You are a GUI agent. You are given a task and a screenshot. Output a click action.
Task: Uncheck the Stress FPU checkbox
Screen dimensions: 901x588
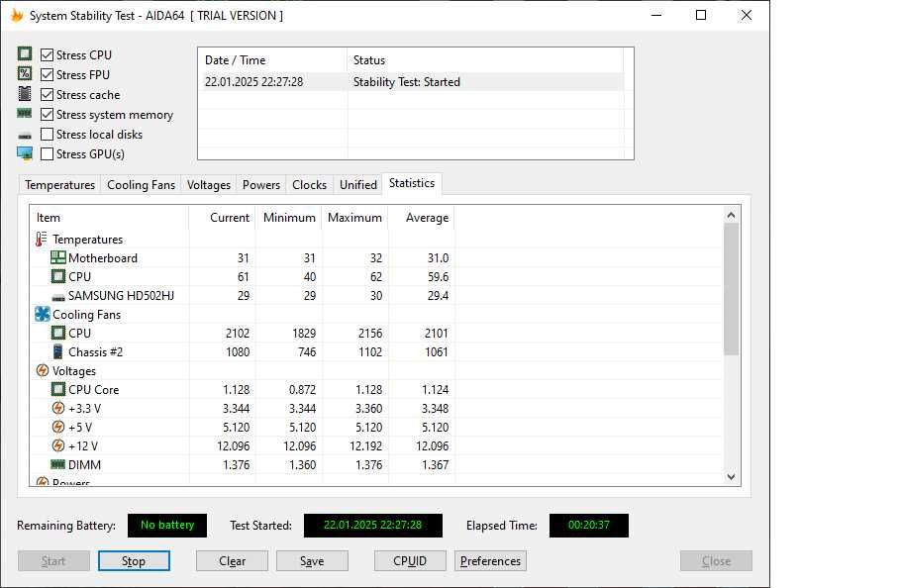(48, 74)
